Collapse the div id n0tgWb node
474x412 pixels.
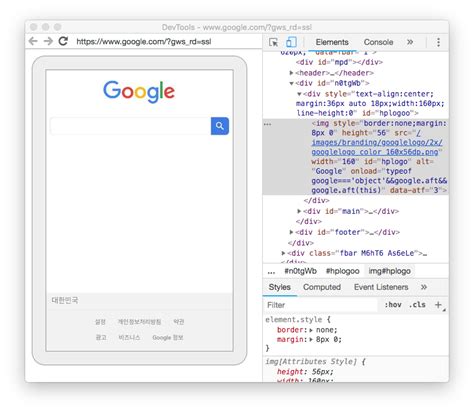(x=291, y=83)
